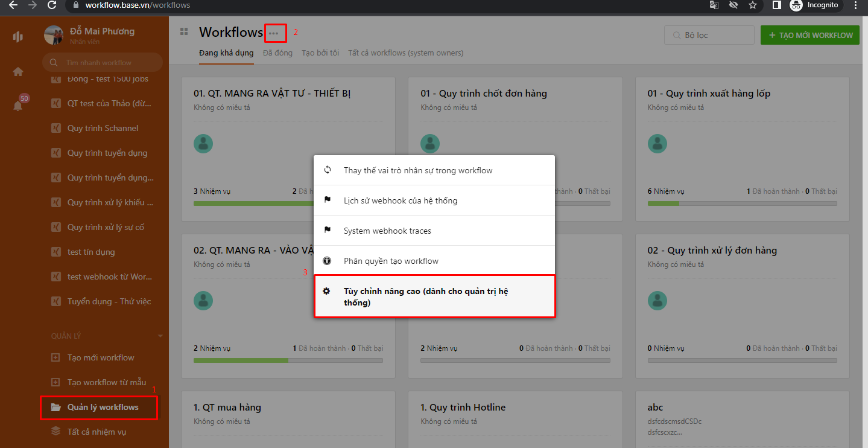Click the icon beside Quy trình Schannel
Image resolution: width=868 pixels, height=448 pixels.
pyautogui.click(x=55, y=128)
